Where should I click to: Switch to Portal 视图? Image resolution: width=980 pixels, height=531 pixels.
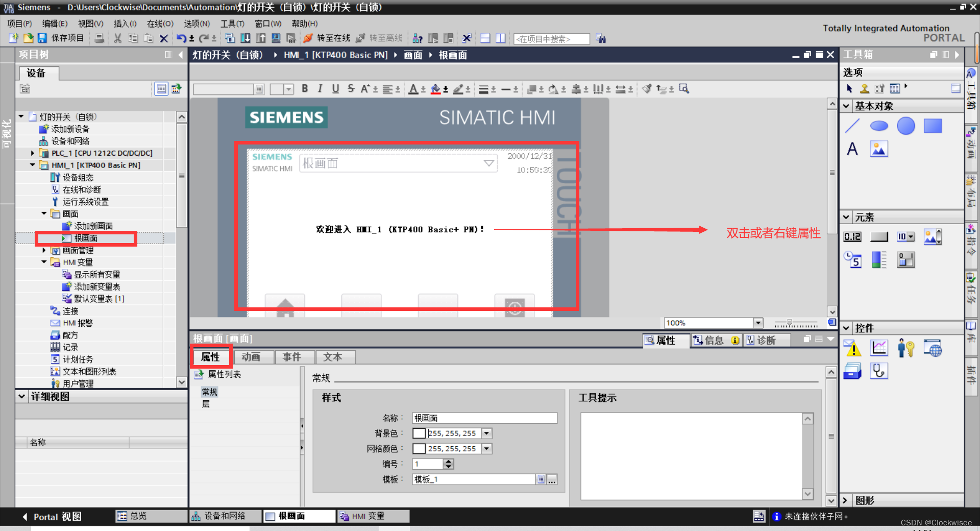[x=52, y=517]
